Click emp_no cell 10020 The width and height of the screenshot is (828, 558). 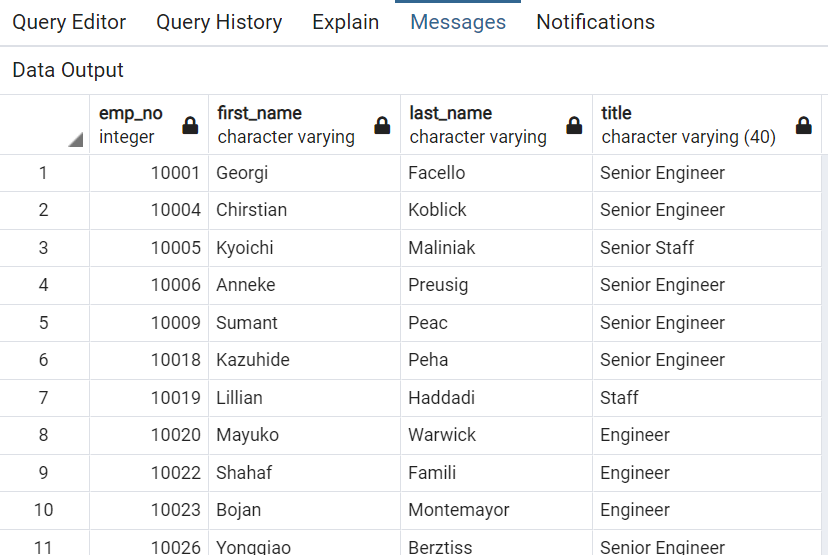click(149, 435)
